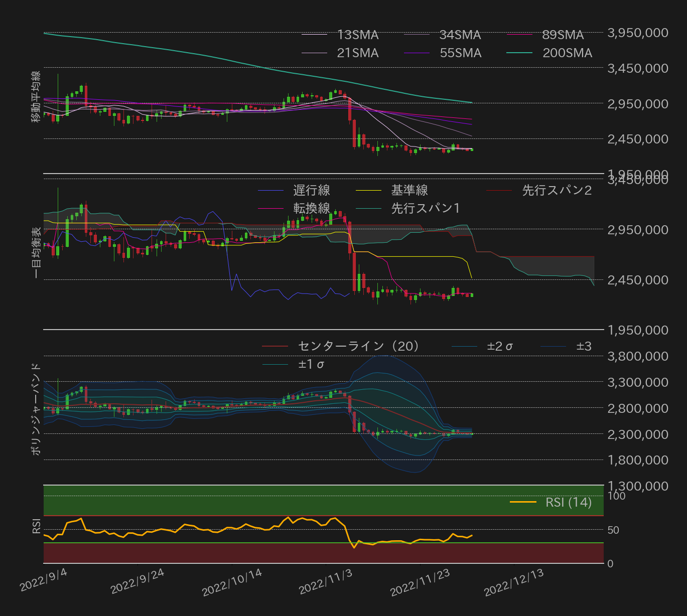Click the 2,450,000 tick in the moving average panel
This screenshot has width=687, height=616.
pos(638,138)
